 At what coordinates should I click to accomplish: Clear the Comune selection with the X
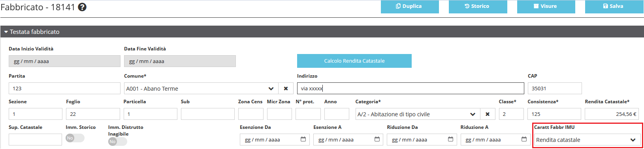(x=286, y=89)
